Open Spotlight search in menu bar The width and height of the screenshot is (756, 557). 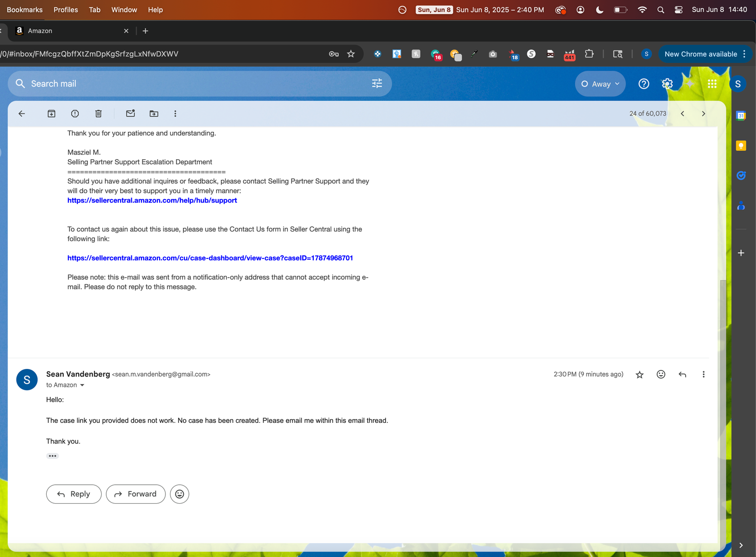(x=661, y=10)
